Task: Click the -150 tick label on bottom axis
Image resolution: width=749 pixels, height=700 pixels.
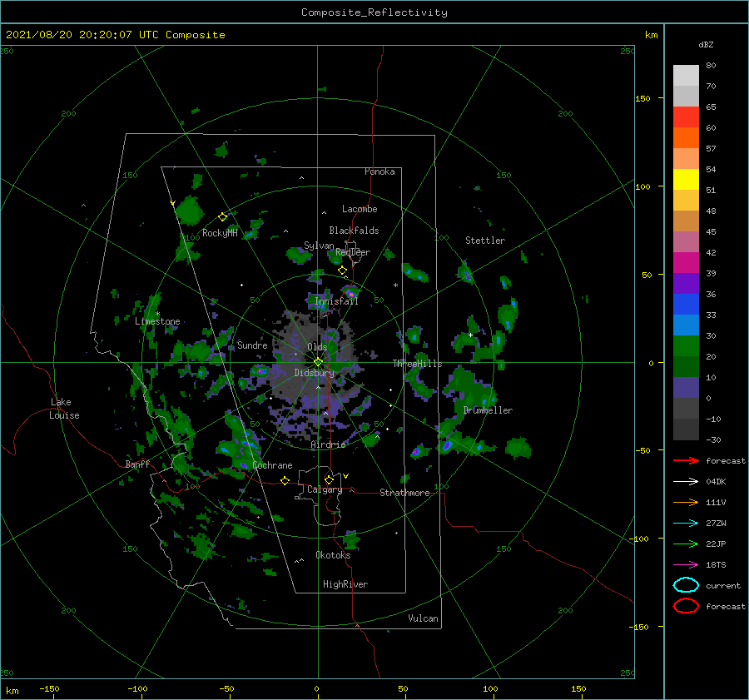Action: (x=49, y=688)
